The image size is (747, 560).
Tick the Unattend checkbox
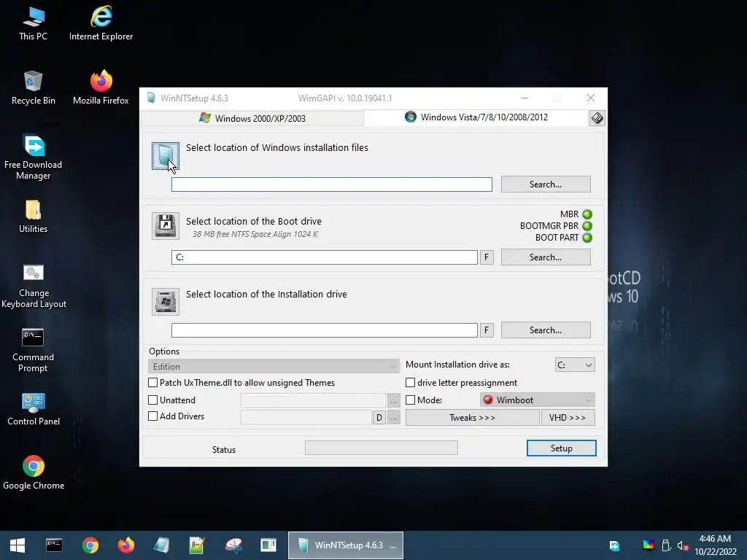[x=153, y=400]
